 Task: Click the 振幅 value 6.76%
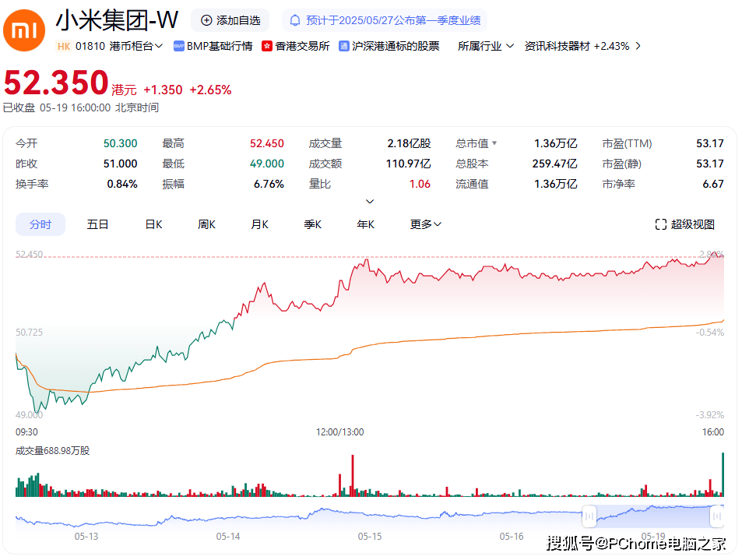click(x=269, y=184)
